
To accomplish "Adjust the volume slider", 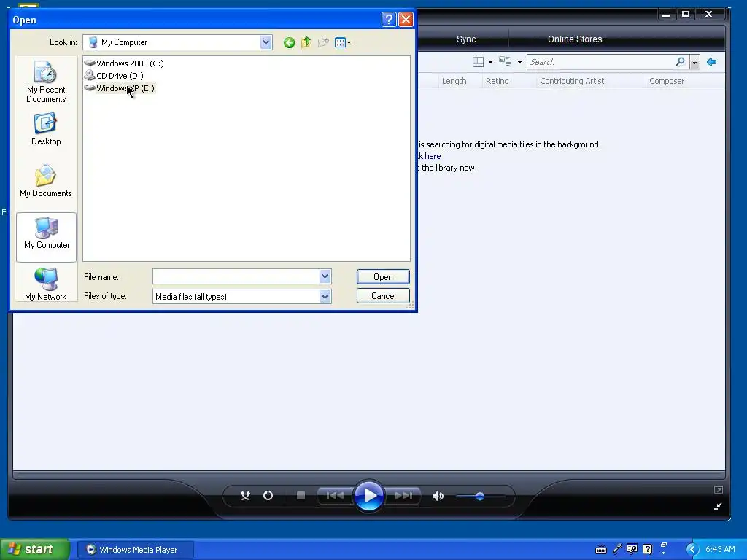I will click(480, 496).
